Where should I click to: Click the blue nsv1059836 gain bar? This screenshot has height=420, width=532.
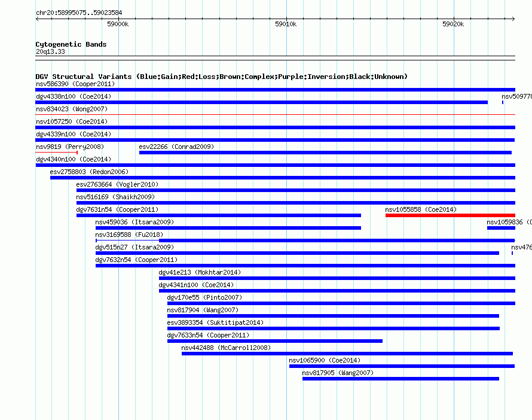(x=501, y=228)
